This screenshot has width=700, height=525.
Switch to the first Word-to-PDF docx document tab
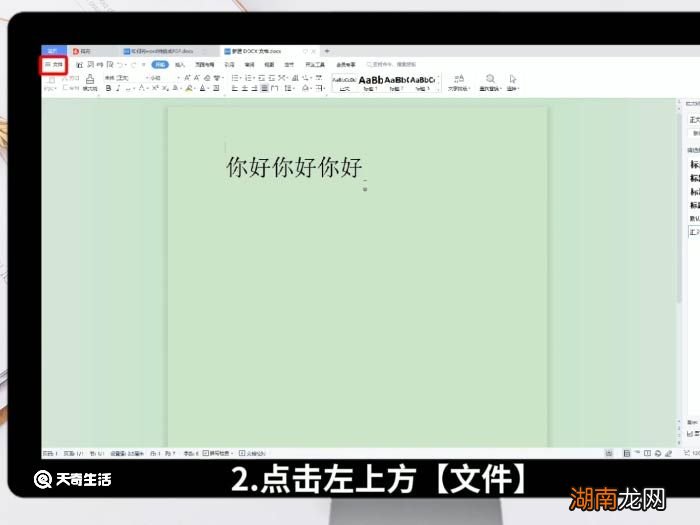tap(163, 51)
